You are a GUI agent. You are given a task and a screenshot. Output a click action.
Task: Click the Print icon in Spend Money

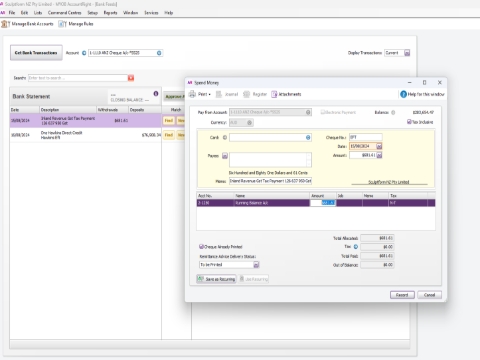192,94
